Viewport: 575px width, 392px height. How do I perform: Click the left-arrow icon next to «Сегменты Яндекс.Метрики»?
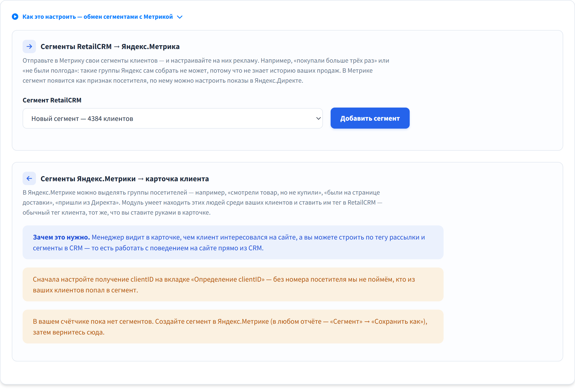[29, 178]
